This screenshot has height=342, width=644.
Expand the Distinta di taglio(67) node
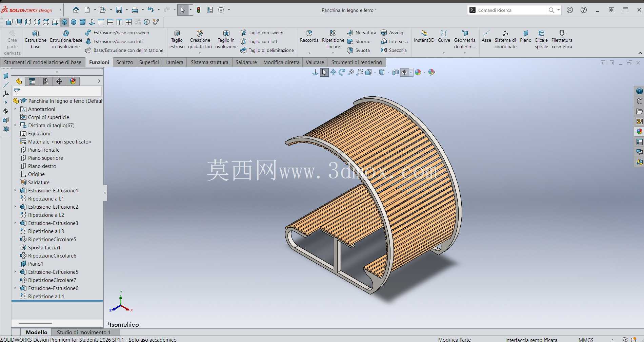point(15,125)
